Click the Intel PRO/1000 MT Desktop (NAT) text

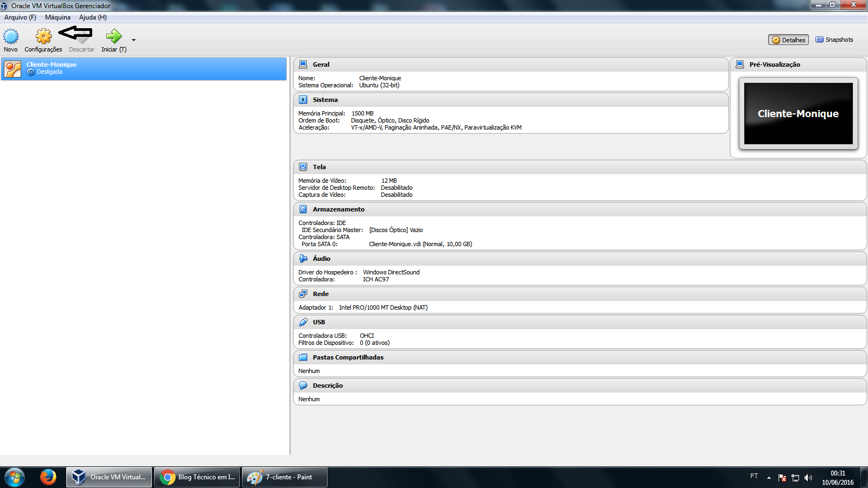383,307
